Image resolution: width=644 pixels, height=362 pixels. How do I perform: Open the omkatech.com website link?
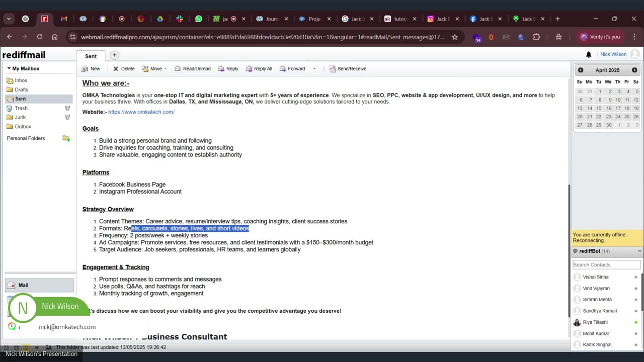(141, 112)
